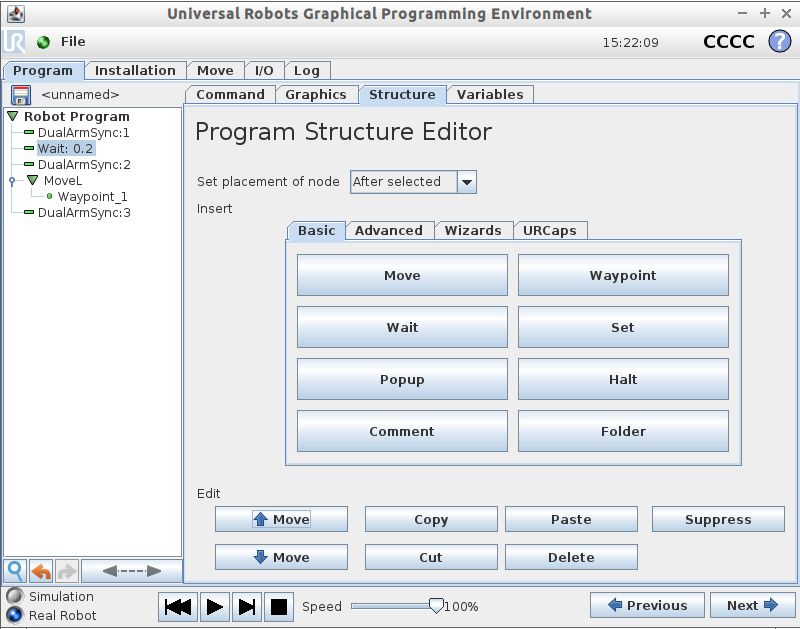800x629 pixels.
Task: Move selected node down
Action: point(281,557)
